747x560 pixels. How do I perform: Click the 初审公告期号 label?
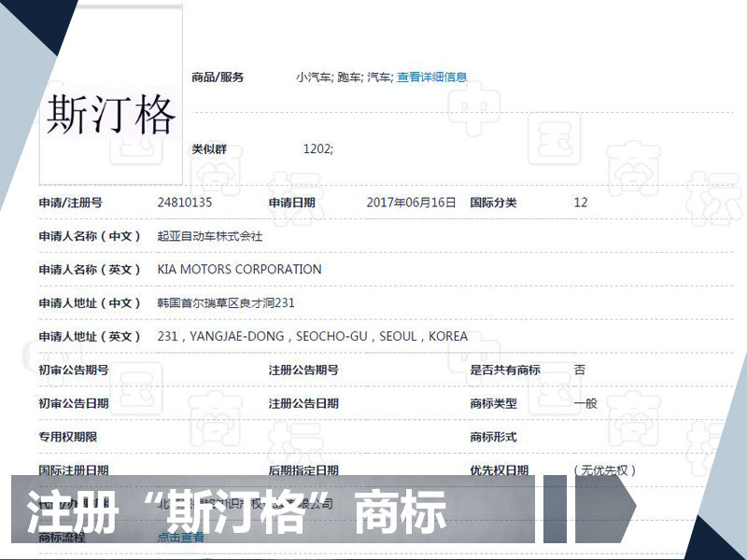[x=74, y=370]
